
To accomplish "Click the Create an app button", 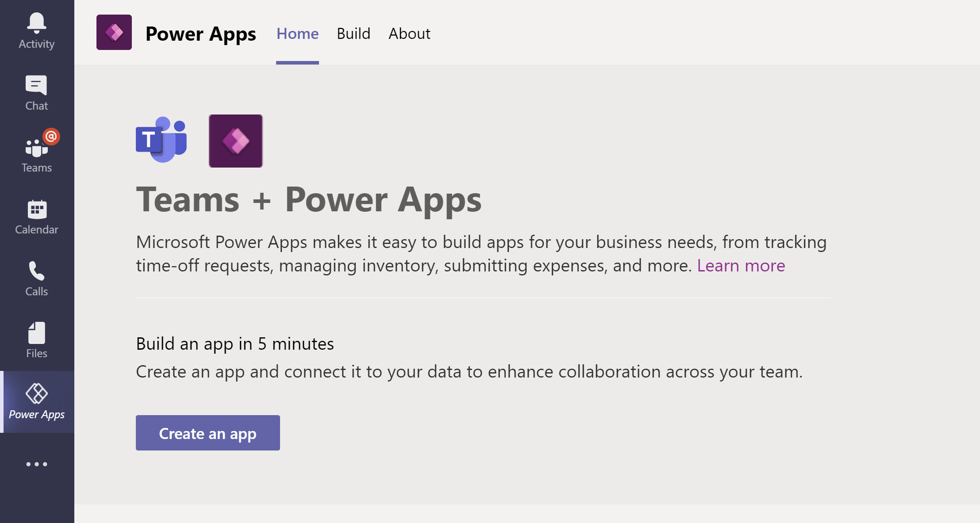I will pyautogui.click(x=208, y=433).
